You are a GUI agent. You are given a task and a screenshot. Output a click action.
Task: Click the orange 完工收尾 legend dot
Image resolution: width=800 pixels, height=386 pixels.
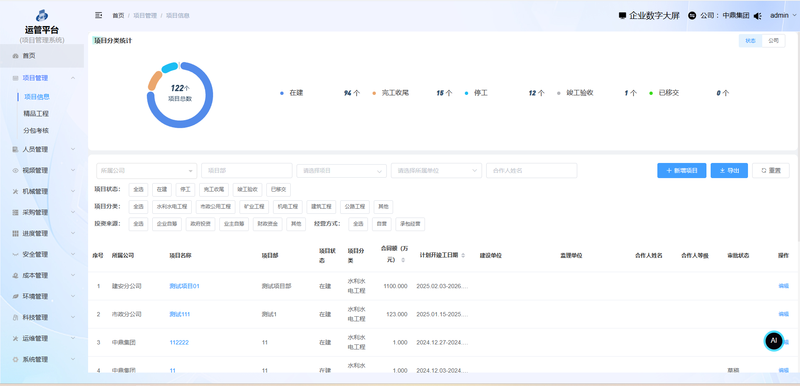click(x=374, y=93)
